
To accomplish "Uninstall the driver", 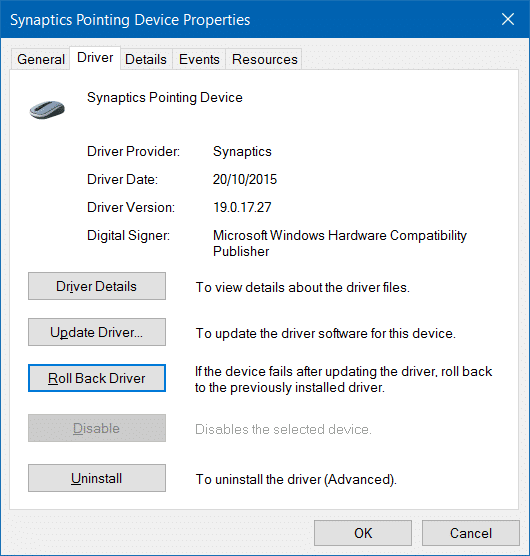I will tap(97, 478).
